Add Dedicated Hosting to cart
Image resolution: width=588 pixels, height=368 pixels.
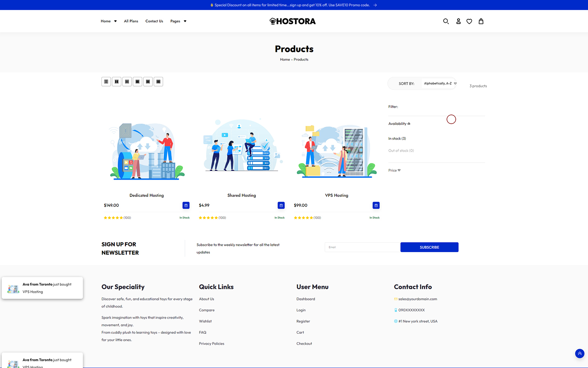(x=186, y=205)
